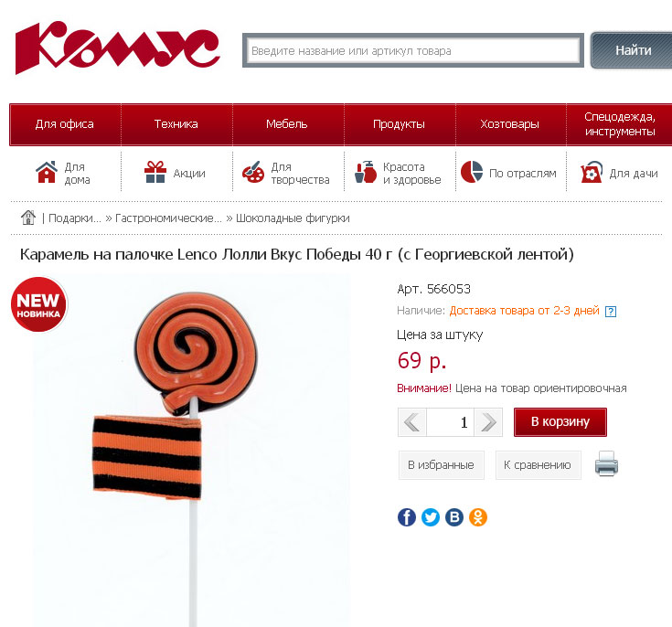Add product with В корзину button
Viewport: 672px width, 627px height.
click(x=560, y=421)
